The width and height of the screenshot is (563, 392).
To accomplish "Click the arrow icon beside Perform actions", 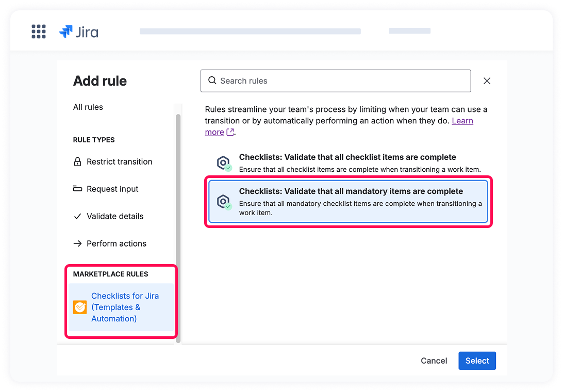I will point(78,243).
